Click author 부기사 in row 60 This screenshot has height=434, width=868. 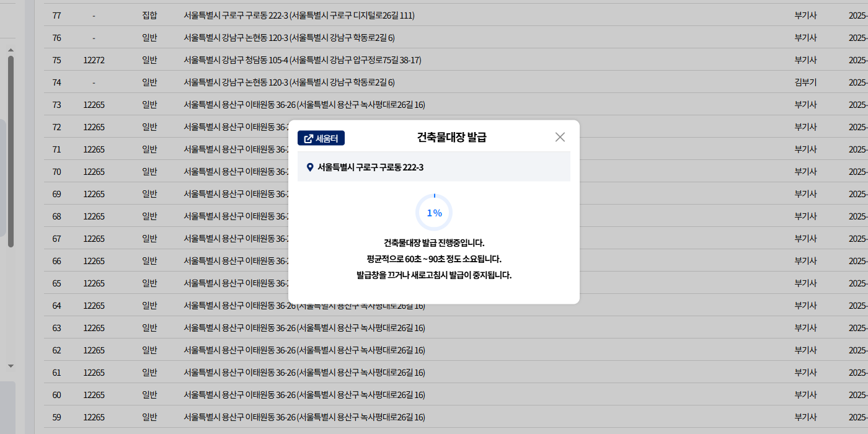(x=805, y=395)
